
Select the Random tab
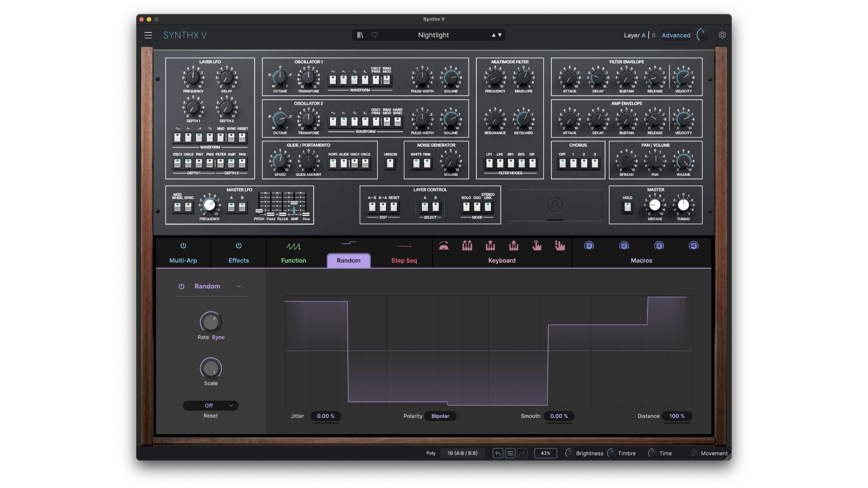tap(349, 260)
